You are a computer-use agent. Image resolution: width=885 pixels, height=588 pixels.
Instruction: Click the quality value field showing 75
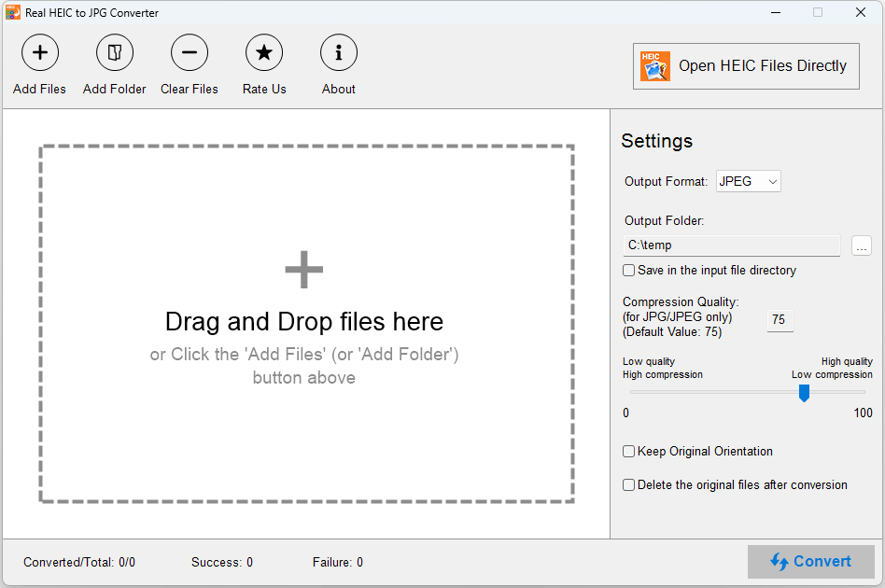click(x=780, y=319)
